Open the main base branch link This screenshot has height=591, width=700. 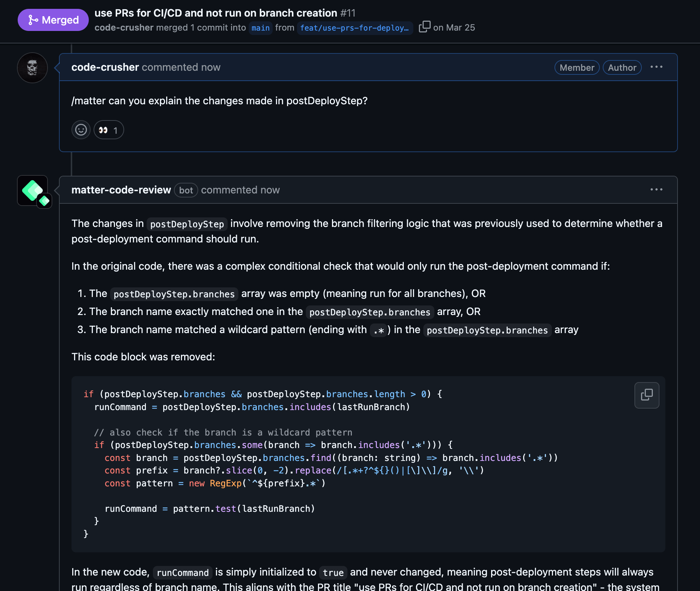click(260, 28)
